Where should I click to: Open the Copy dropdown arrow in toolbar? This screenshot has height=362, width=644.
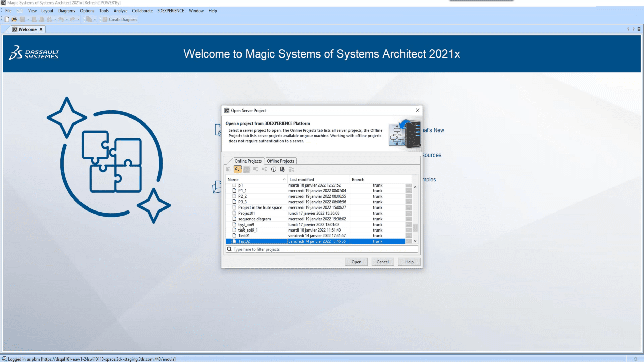(95, 20)
